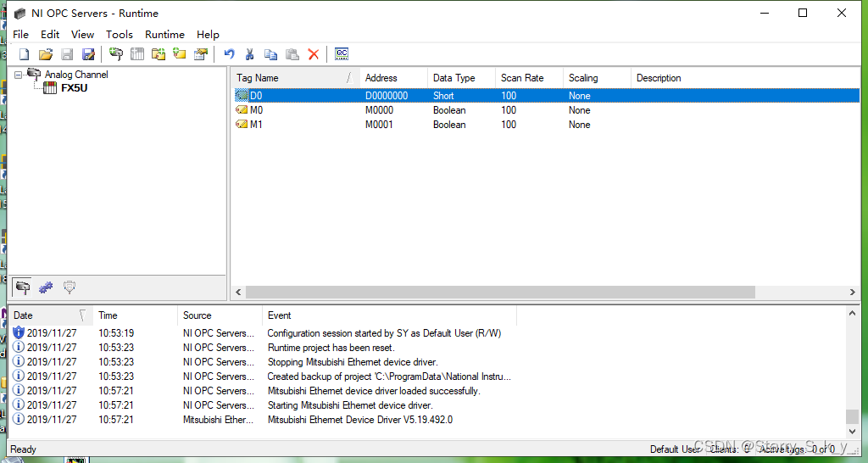Click the Copy toolbar icon

270,54
